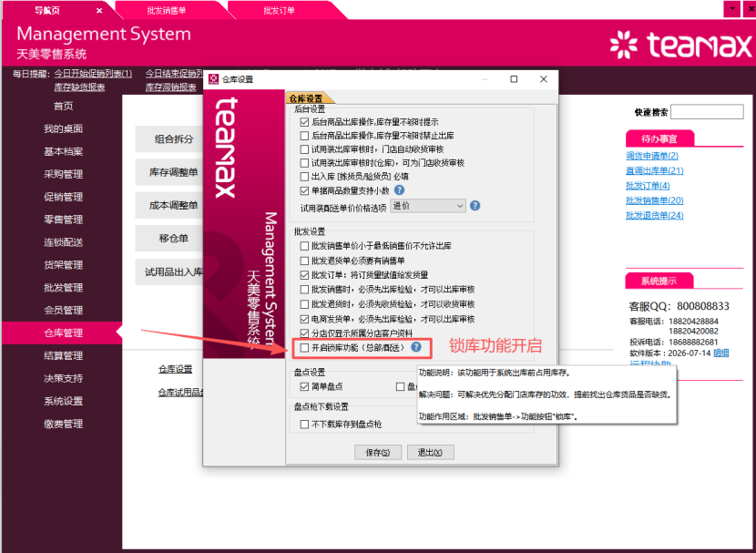Enable 试用装出库审核时(仓库) checkbox
Image resolution: width=756 pixels, height=553 pixels.
point(304,163)
